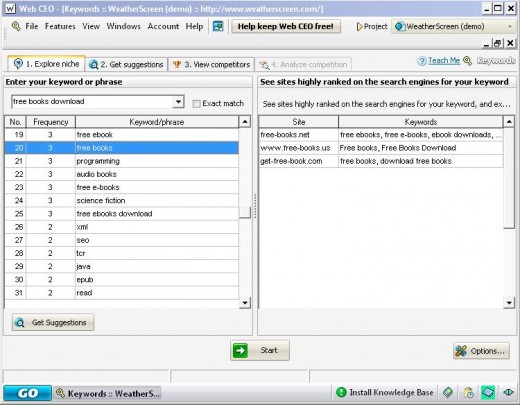This screenshot has width=520, height=405.
Task: Select the 'science fiction' keyword row
Action: 122,200
